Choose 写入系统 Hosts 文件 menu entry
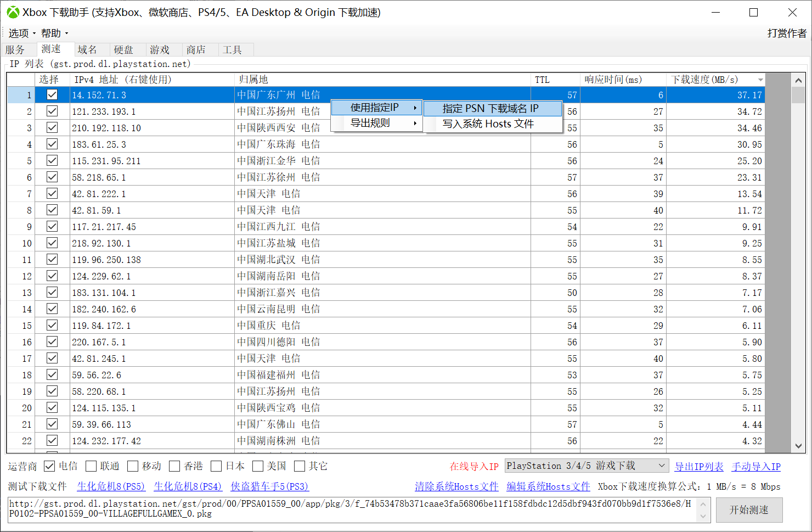Image resolution: width=812 pixels, height=532 pixels. (493, 124)
